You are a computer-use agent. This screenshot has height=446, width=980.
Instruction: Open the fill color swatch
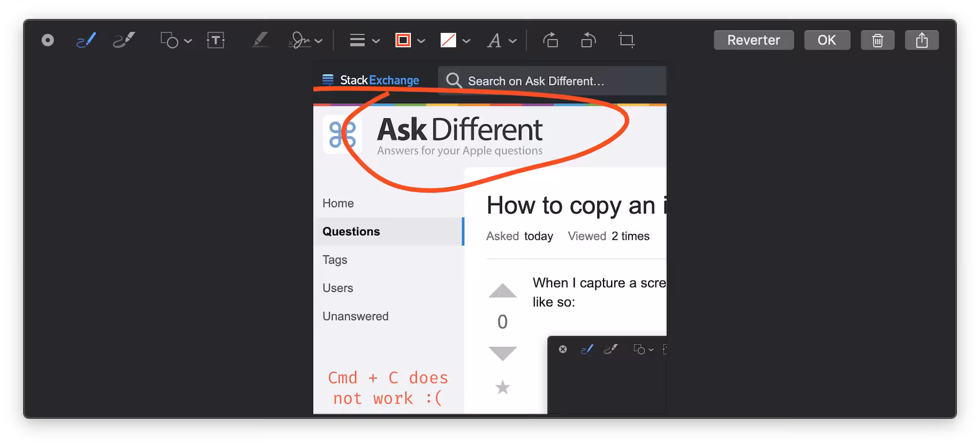[448, 40]
